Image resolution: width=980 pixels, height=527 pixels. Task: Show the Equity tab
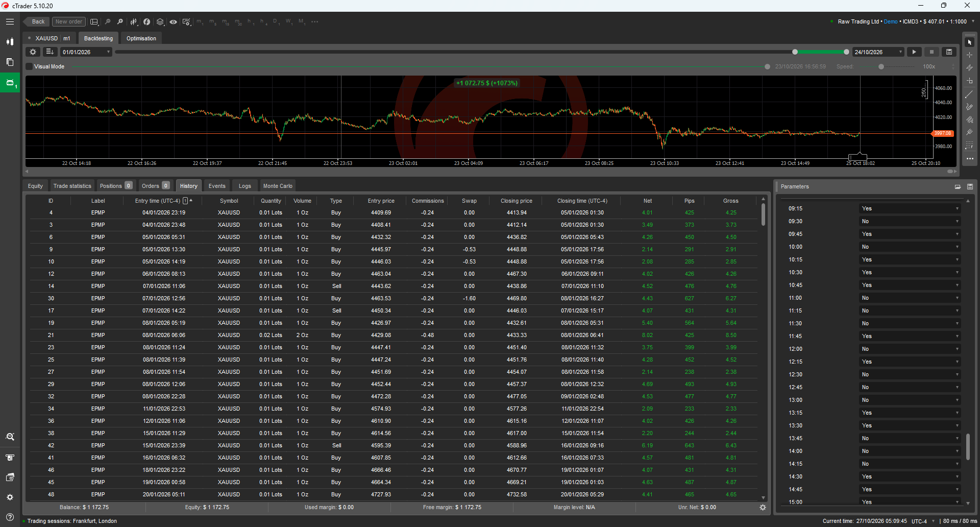point(35,186)
